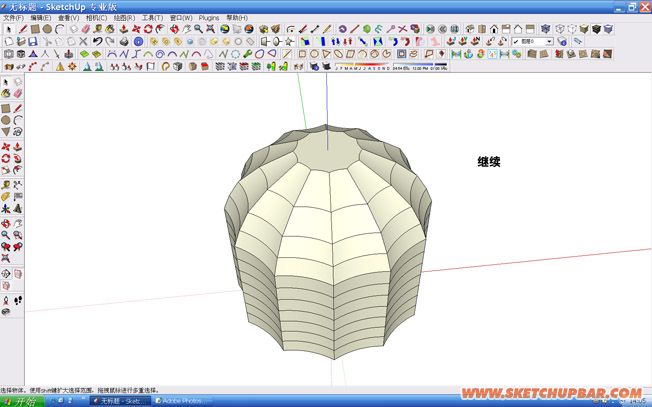Select the Position Camera tool
This screenshot has height=407, width=652.
click(5, 300)
